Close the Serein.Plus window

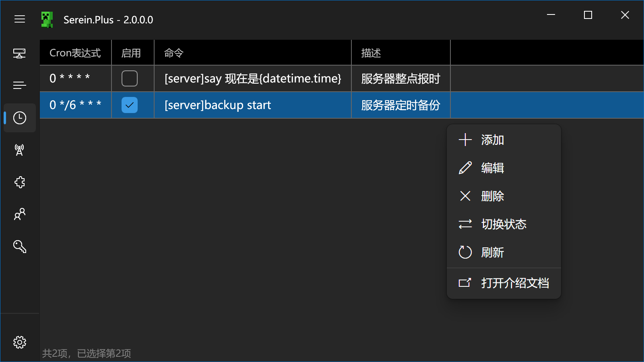pos(625,15)
